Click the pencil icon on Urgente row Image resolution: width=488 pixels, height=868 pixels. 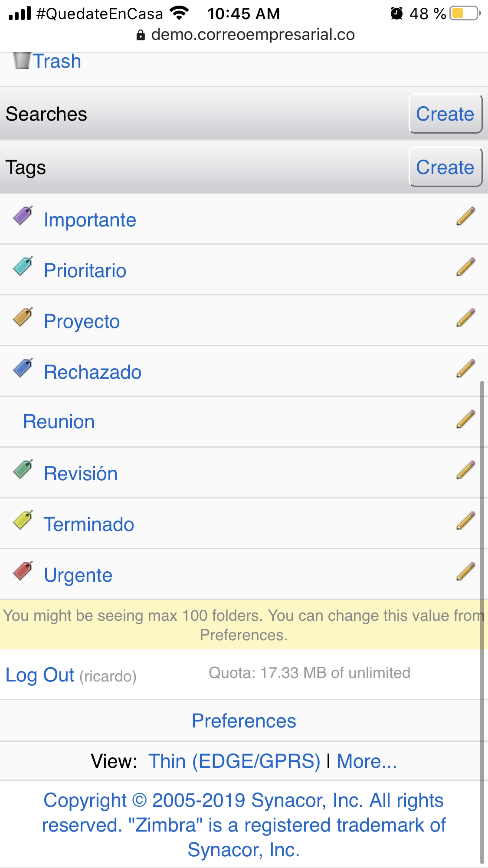[x=465, y=572]
